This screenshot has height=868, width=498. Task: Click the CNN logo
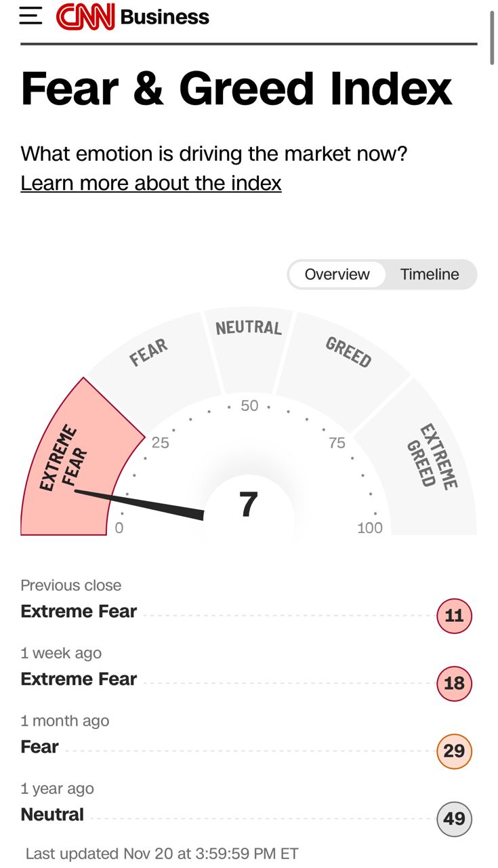coord(85,16)
